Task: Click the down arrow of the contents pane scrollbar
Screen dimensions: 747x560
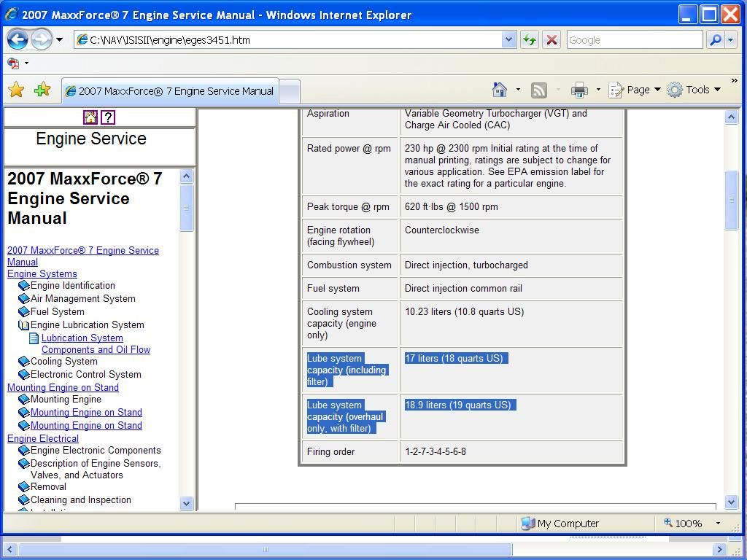Action: tap(186, 503)
